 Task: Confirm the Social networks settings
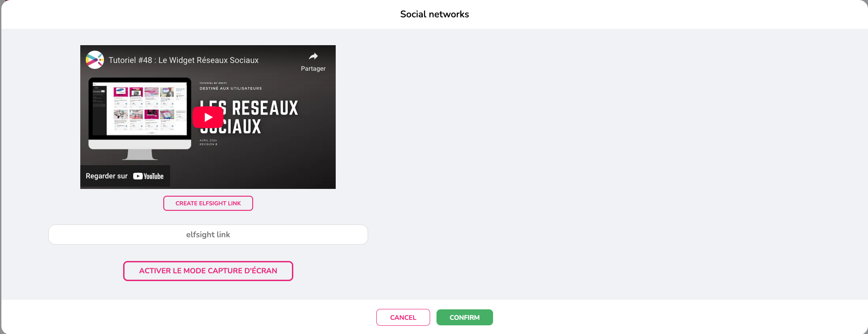coord(464,318)
